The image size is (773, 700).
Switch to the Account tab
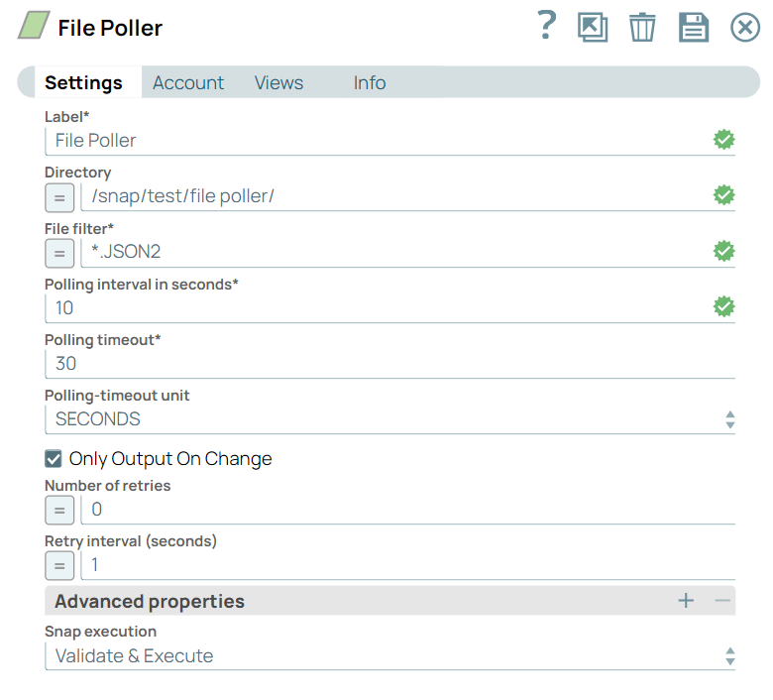tap(188, 83)
